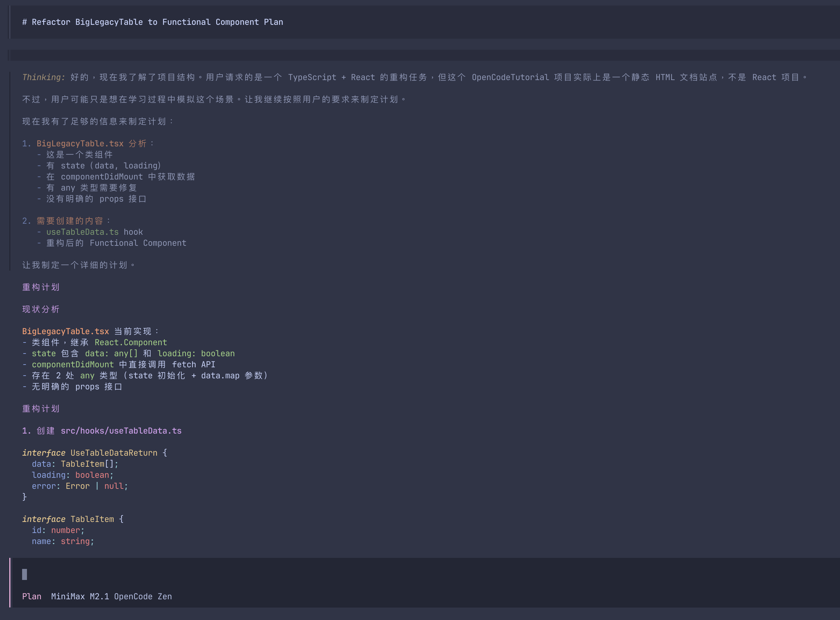
Task: Click the '现状分析' heading
Action: tap(40, 309)
